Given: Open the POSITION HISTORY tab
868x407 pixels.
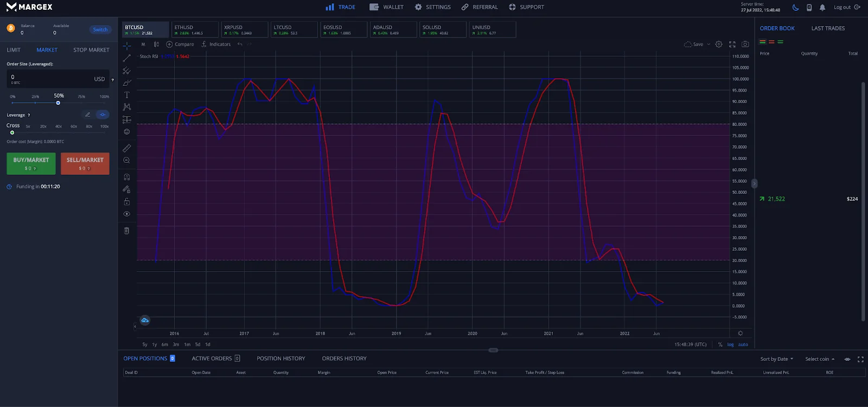Looking at the screenshot, I should coord(280,359).
